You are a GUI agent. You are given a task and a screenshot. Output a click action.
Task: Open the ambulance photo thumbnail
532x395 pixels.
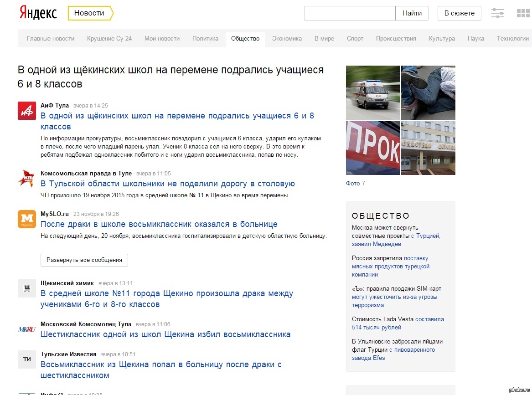(x=373, y=92)
